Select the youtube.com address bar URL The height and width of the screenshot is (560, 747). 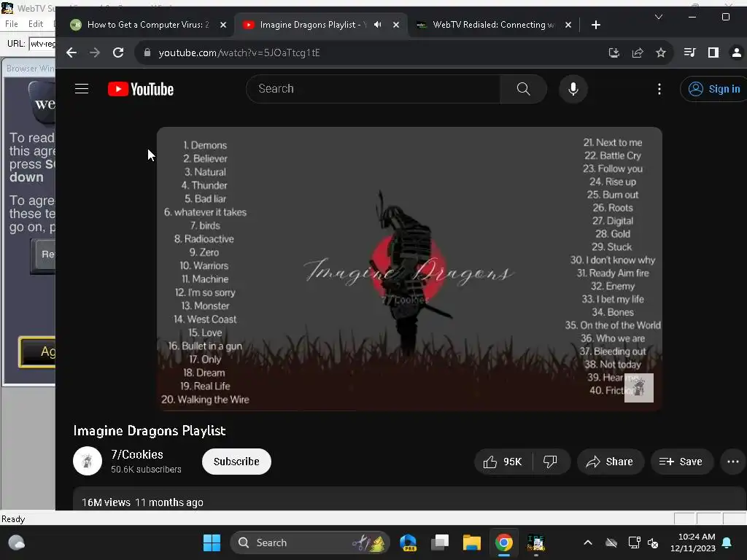[239, 52]
